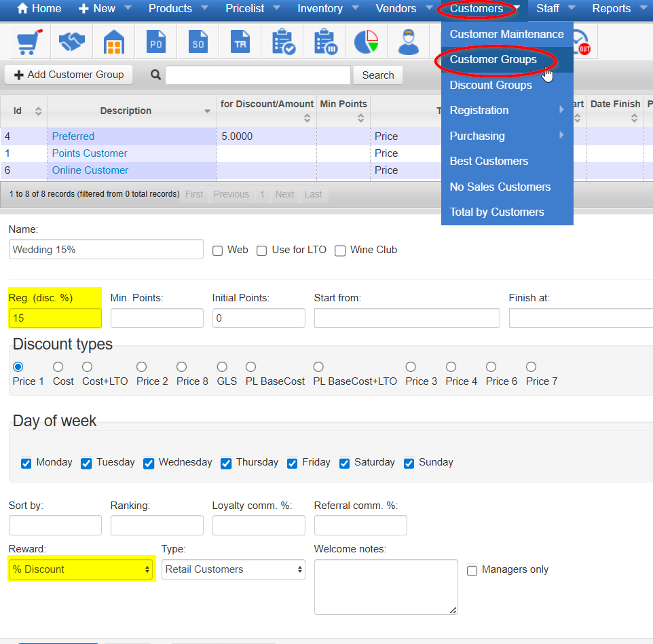653x644 pixels.
Task: Open the pie chart reports icon
Action: [x=367, y=42]
